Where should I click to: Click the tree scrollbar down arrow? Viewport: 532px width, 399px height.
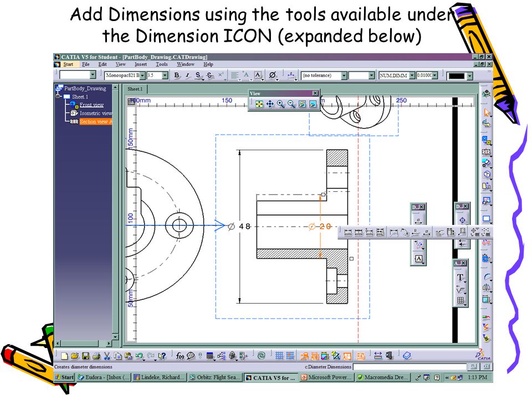[x=115, y=336]
